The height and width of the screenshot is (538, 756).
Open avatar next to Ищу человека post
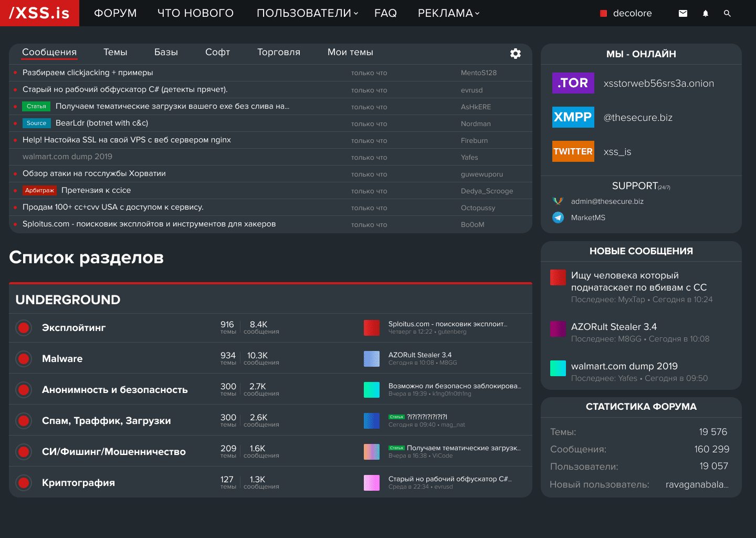pos(558,277)
